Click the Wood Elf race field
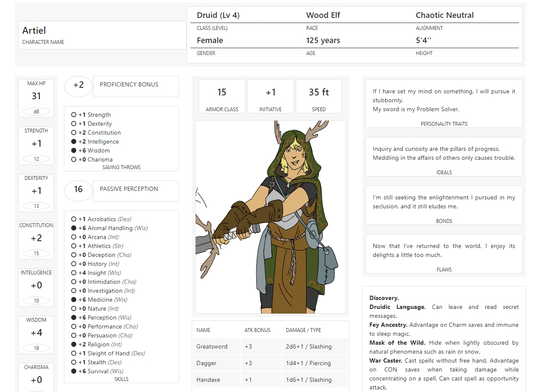The height and width of the screenshot is (392, 547). click(323, 15)
